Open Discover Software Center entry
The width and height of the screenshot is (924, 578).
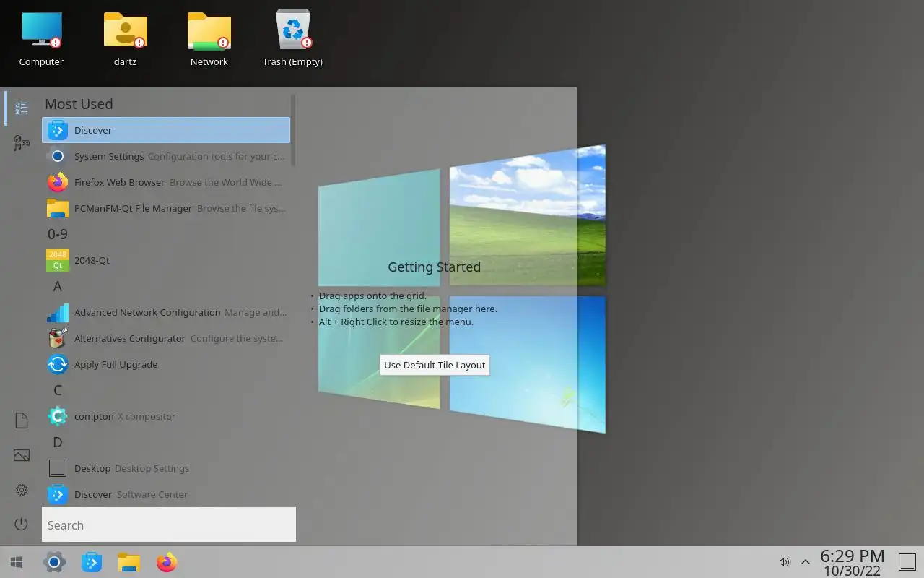[x=166, y=494]
